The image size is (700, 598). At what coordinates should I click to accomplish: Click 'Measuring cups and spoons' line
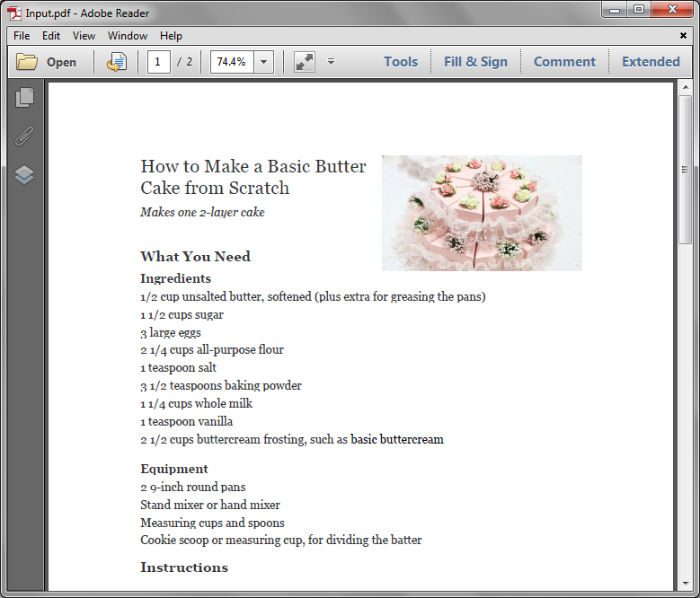[x=212, y=523]
